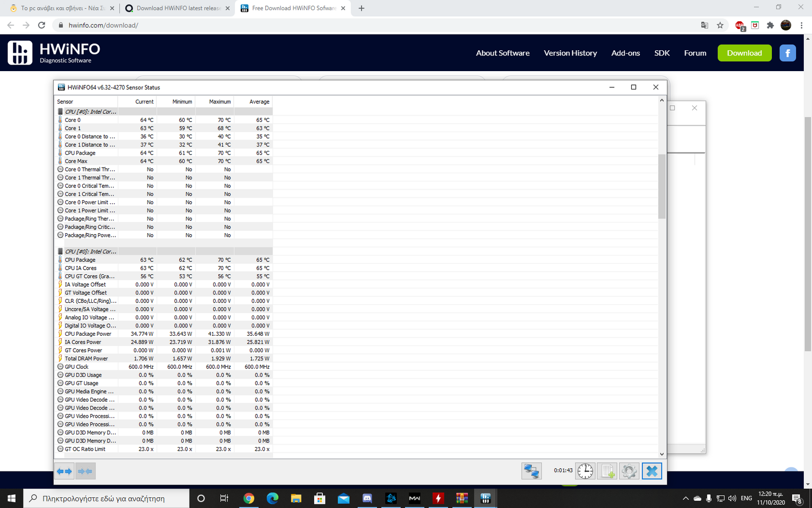
Task: Select the CPU IA Cores temperature row
Action: (164, 268)
